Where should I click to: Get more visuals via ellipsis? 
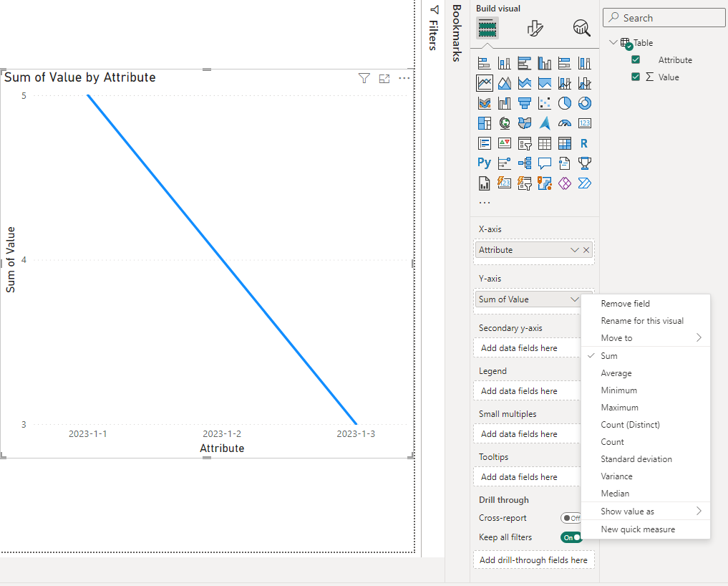click(484, 203)
